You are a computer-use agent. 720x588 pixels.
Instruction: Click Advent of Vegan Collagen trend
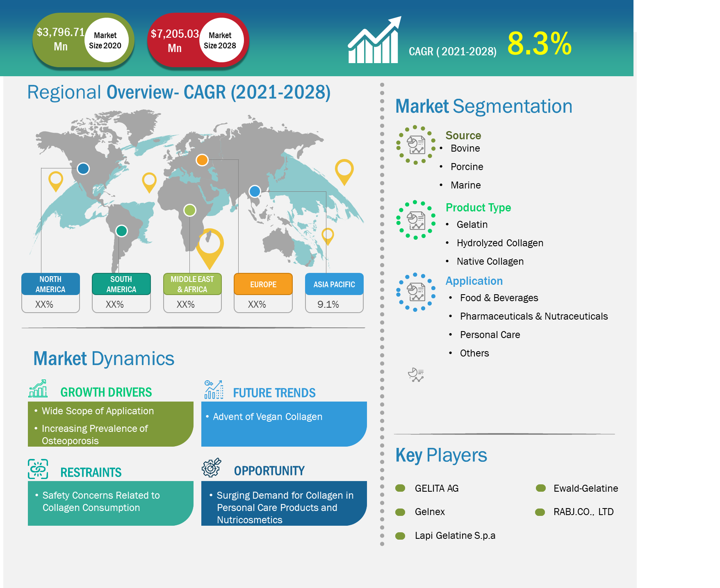tap(267, 417)
